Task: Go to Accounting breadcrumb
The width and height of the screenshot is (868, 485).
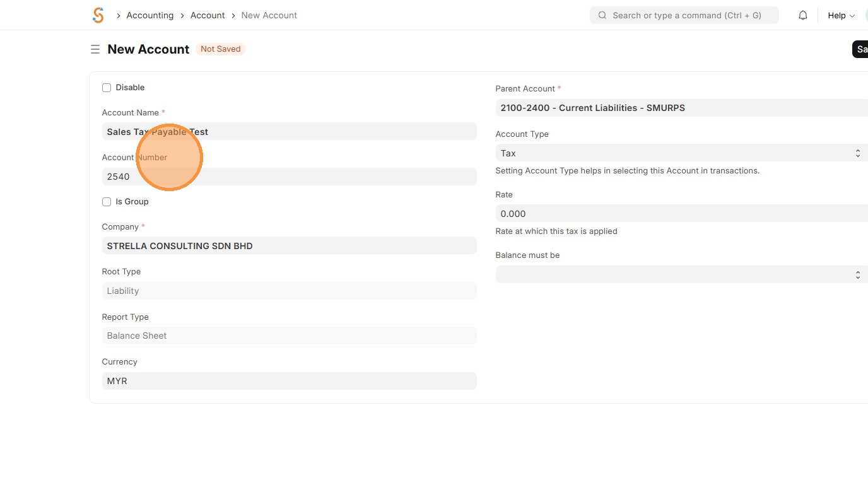Action: 150,15
